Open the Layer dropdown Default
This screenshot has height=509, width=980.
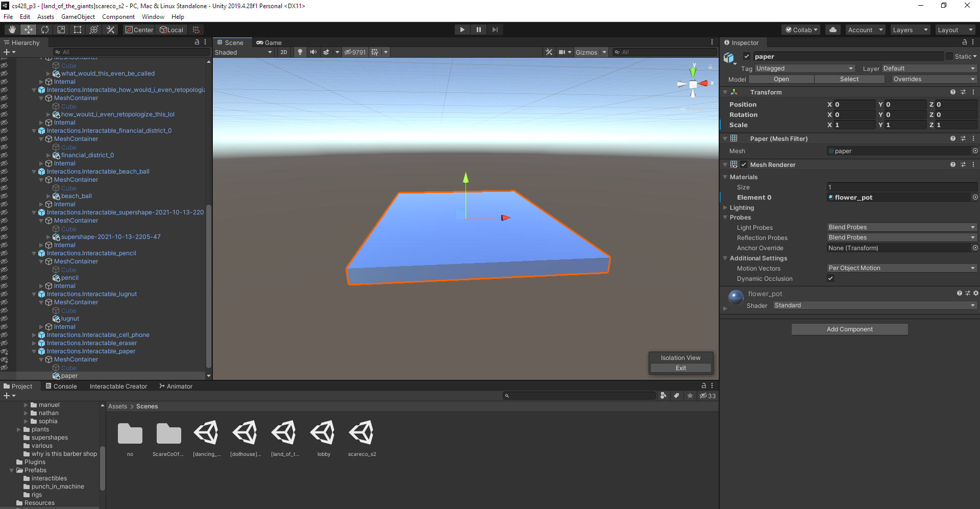(x=929, y=68)
